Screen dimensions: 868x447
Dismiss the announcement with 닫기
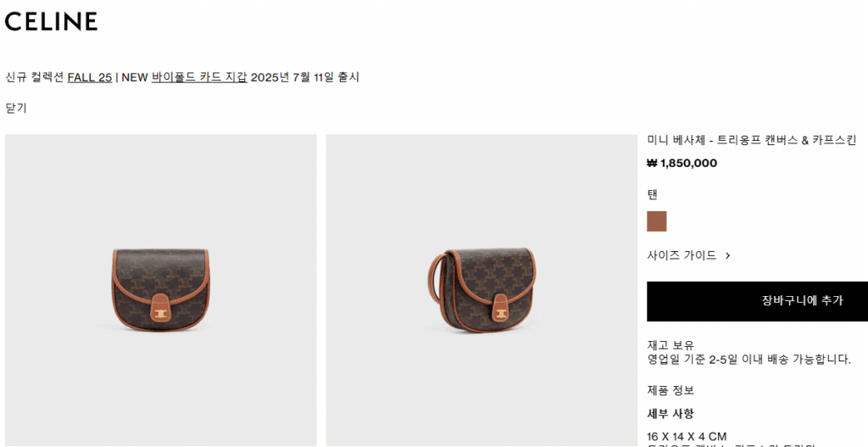(16, 108)
